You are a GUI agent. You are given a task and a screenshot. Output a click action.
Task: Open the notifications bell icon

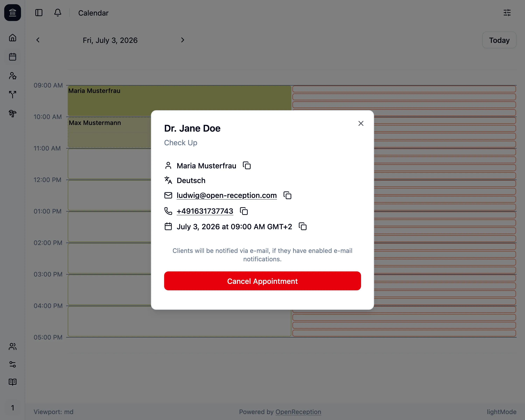click(x=58, y=13)
